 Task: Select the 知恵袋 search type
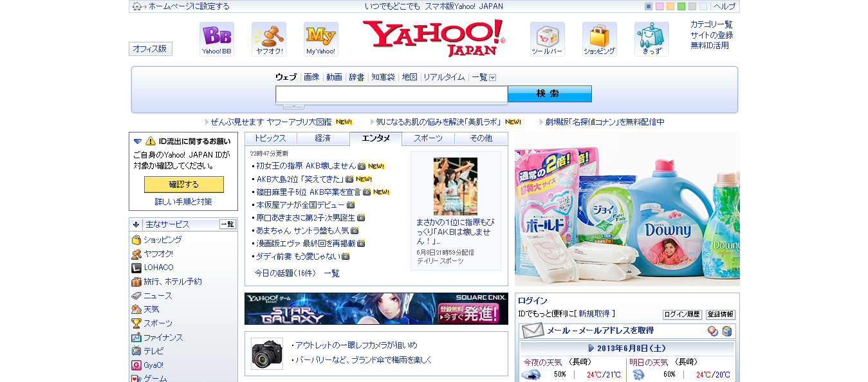pyautogui.click(x=383, y=77)
